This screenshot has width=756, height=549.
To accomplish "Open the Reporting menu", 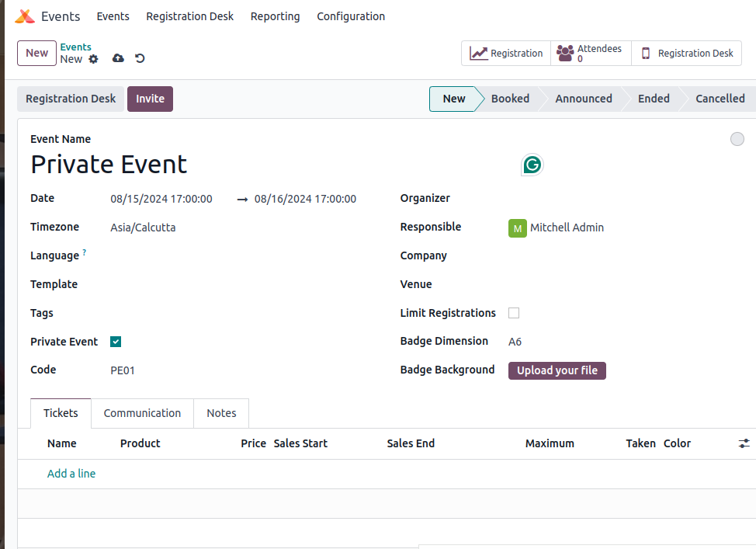I will coord(275,16).
